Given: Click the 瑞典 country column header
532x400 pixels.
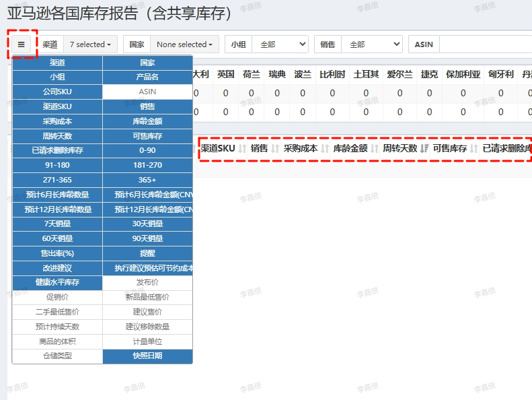Looking at the screenshot, I should coord(277,75).
